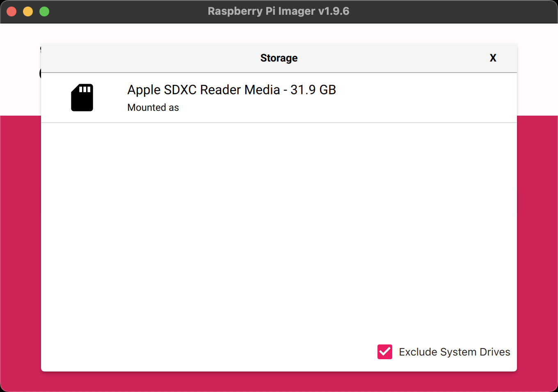
Task: Click white strip above the Storage dialog
Action: (279, 34)
